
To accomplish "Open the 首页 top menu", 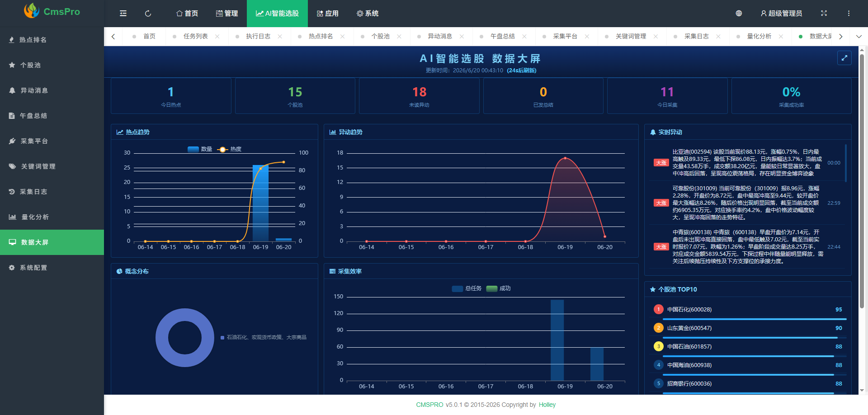I will 187,14.
